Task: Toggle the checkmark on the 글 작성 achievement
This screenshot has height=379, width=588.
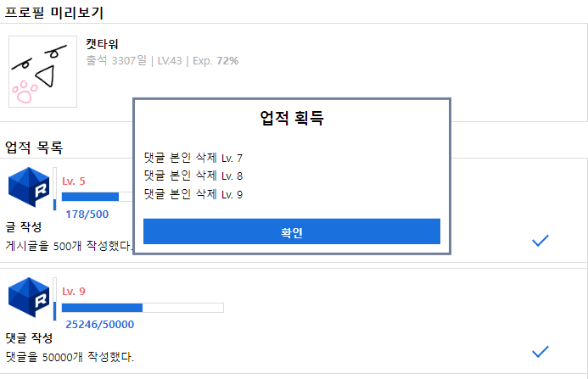Action: tap(540, 241)
